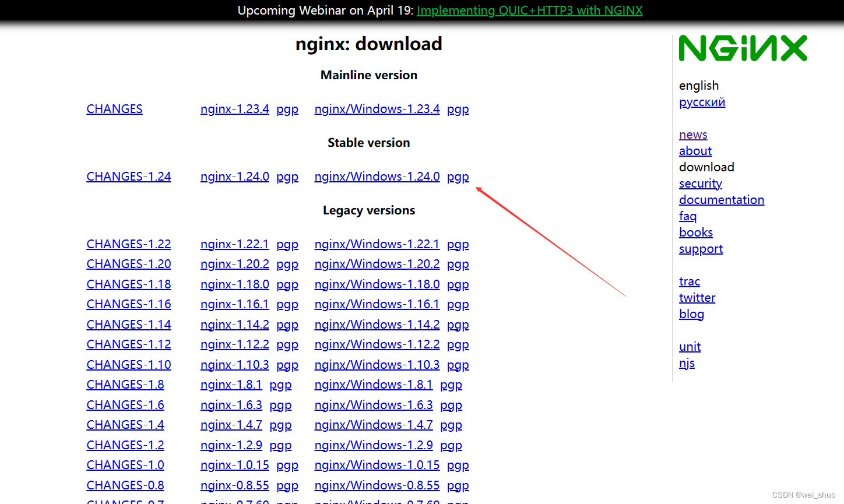The height and width of the screenshot is (504, 844).
Task: Download nginx/Windows-0.8.55
Action: coord(377,485)
